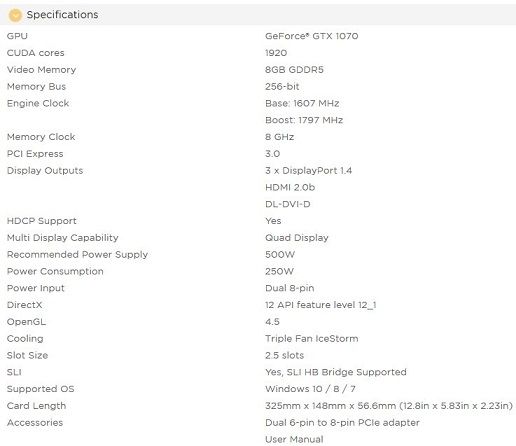Select the Dual 8-pin power input value
This screenshot has width=516, height=446.
click(x=289, y=288)
